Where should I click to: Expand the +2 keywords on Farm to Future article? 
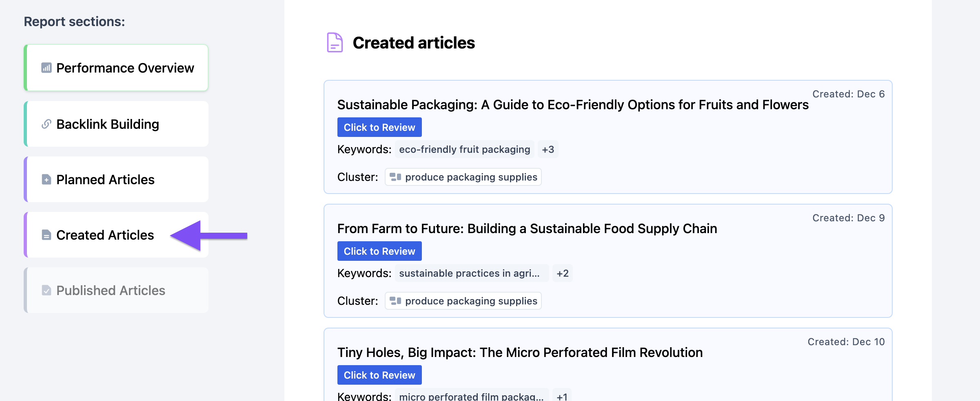[562, 273]
